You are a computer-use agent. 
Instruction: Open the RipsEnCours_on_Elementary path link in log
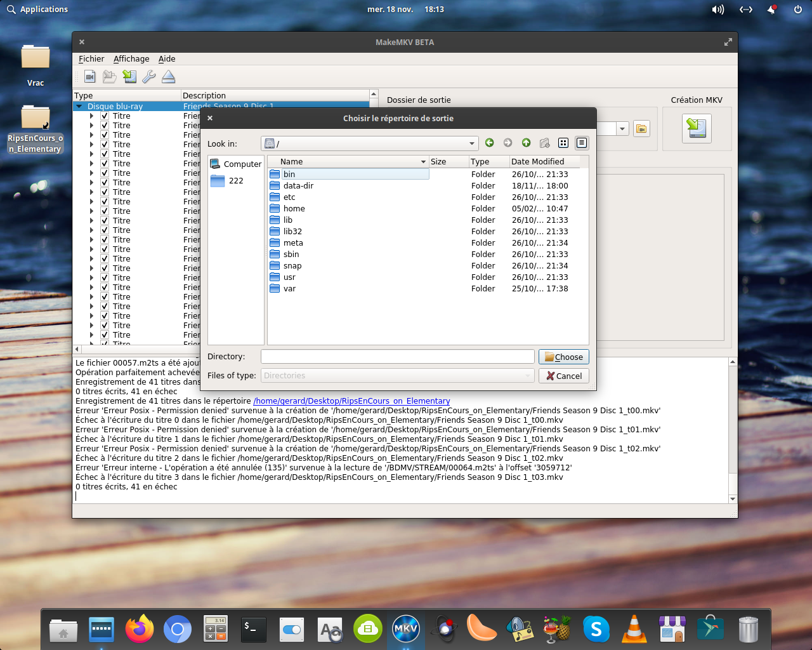pyautogui.click(x=351, y=401)
